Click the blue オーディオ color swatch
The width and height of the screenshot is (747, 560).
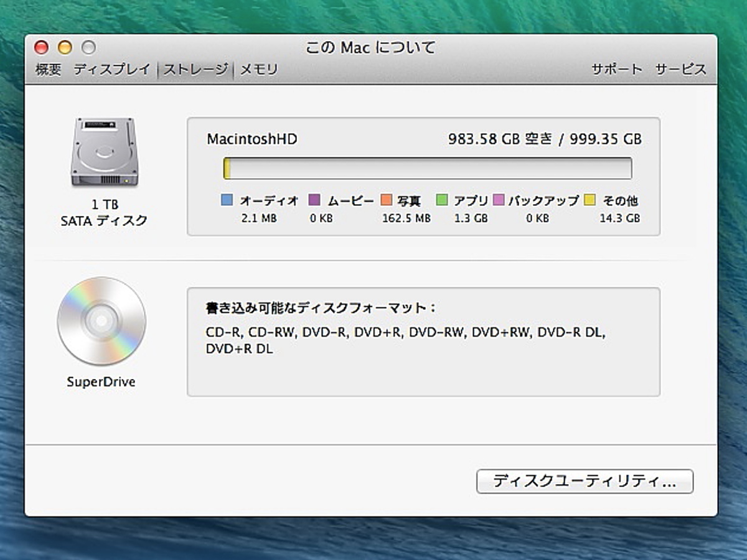coord(227,200)
